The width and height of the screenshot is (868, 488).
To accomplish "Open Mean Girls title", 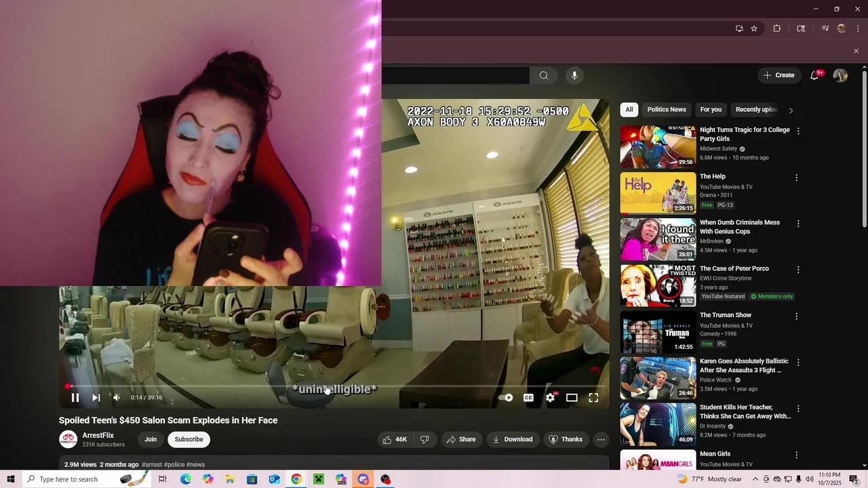I will 715,454.
